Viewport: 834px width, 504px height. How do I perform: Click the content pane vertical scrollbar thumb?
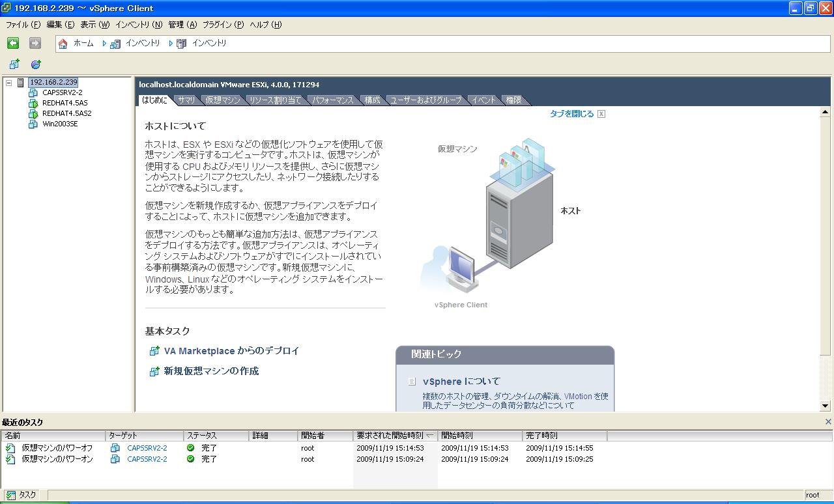click(x=825, y=237)
